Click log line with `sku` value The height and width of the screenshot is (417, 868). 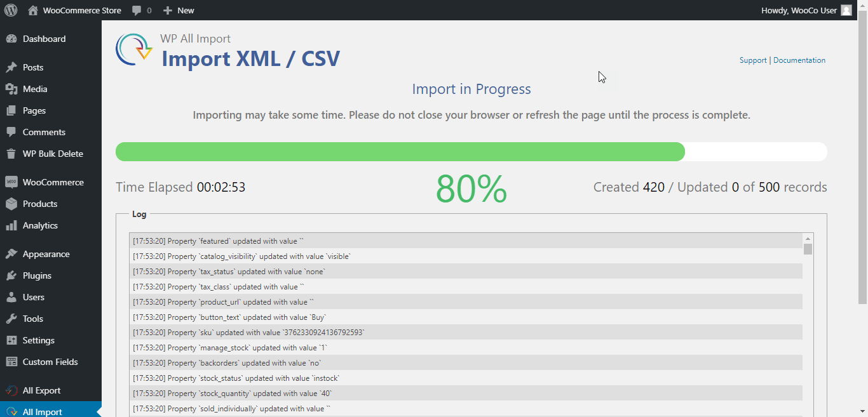point(466,333)
